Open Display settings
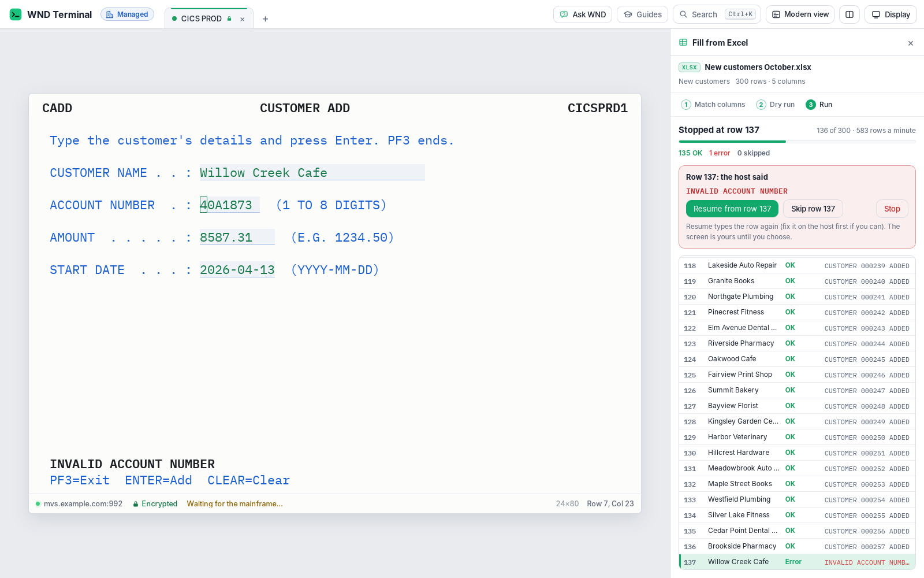 pos(891,14)
